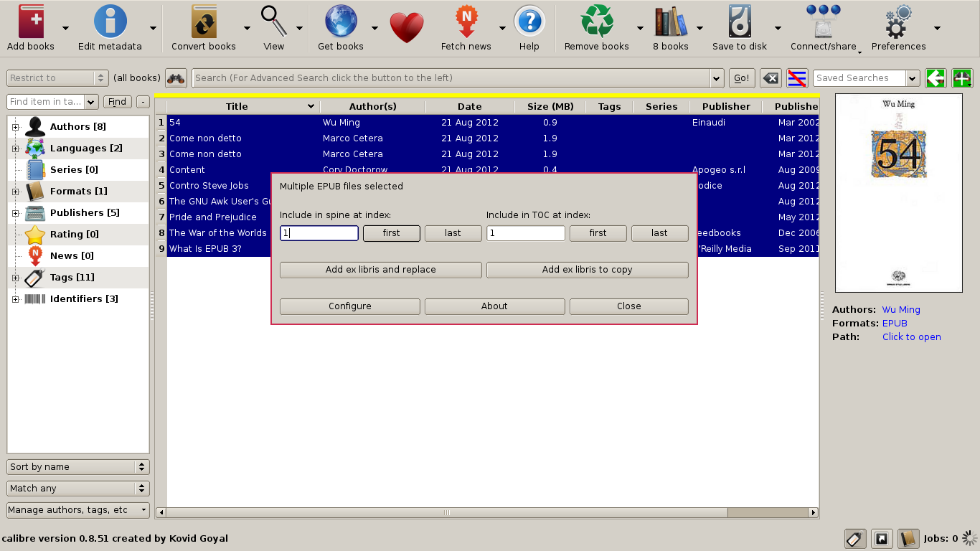
Task: Open the Preferences dropdown arrow
Action: point(937,28)
